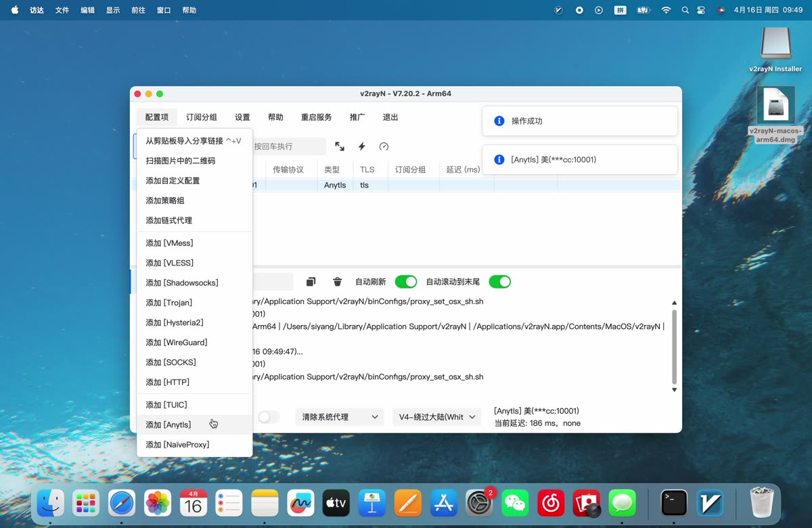This screenshot has width=812, height=528.
Task: Open the 配置项 menu
Action: (156, 117)
